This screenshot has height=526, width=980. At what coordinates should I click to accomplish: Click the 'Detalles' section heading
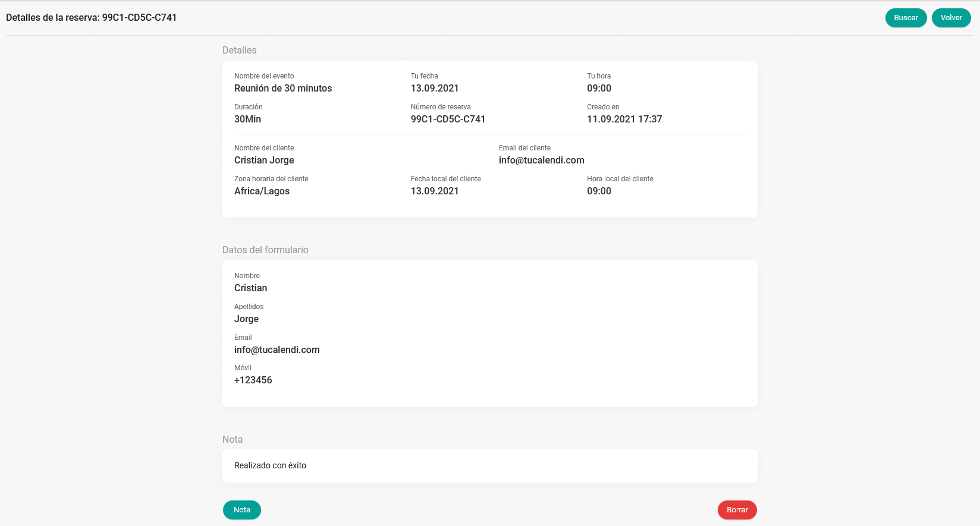pyautogui.click(x=239, y=50)
